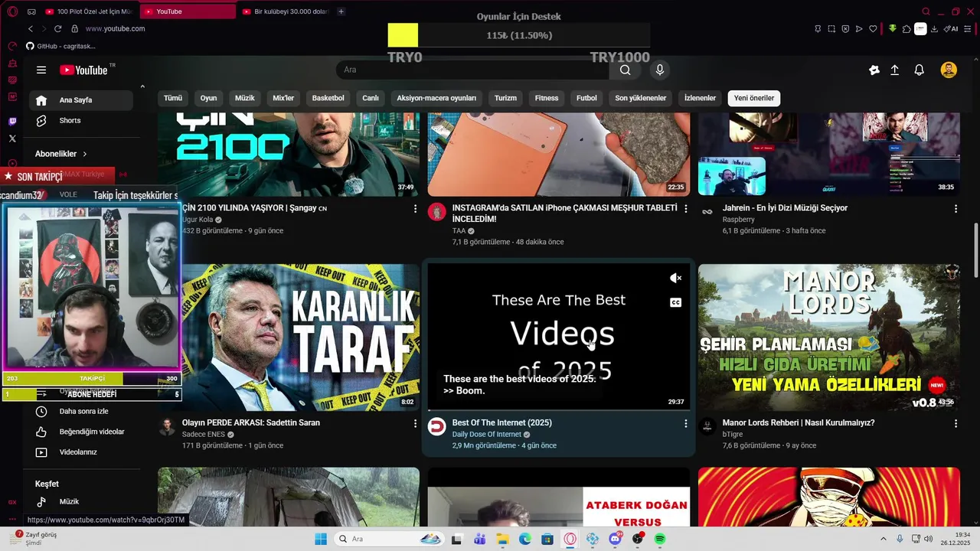
Task: Select the Tümü filter chip
Action: click(x=173, y=98)
